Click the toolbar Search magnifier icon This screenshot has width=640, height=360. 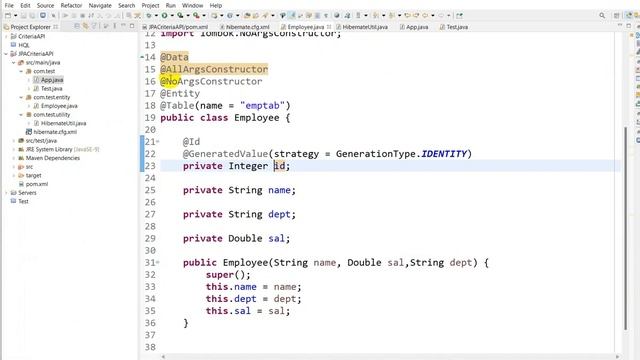(x=602, y=16)
